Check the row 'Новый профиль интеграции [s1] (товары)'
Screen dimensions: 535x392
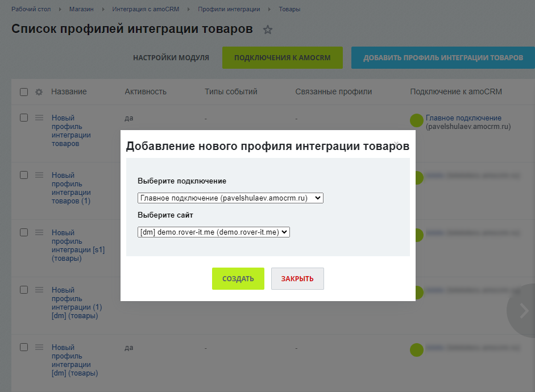click(24, 232)
